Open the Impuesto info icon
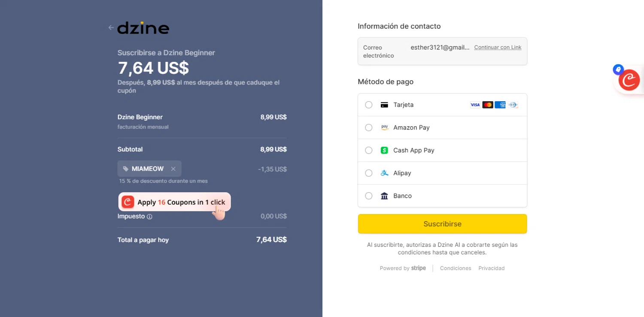 pos(149,217)
